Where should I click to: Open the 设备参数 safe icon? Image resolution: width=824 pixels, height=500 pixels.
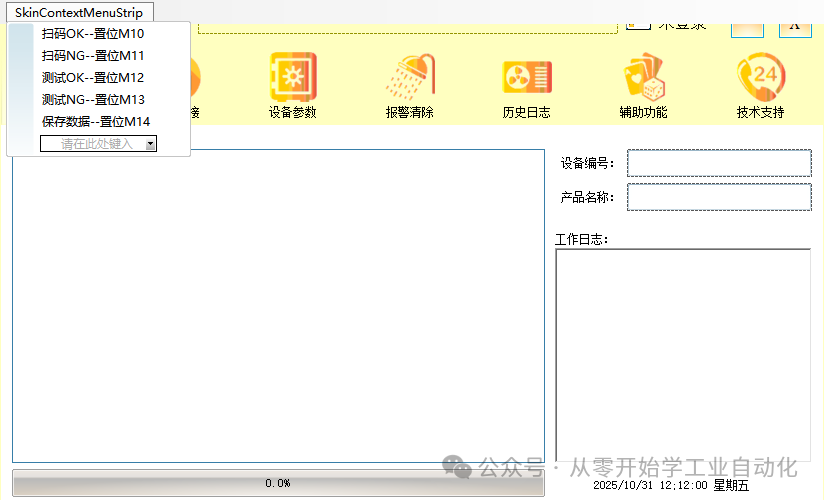coord(293,77)
